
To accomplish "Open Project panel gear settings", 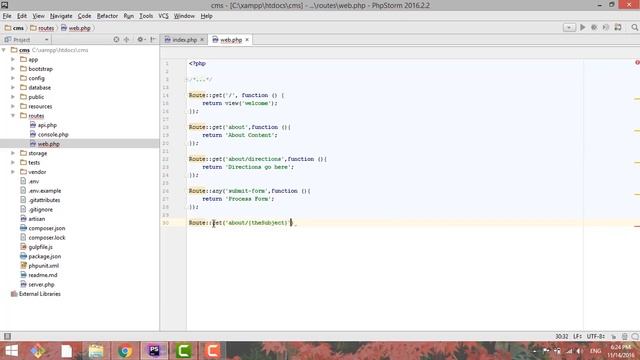I will click(141, 40).
